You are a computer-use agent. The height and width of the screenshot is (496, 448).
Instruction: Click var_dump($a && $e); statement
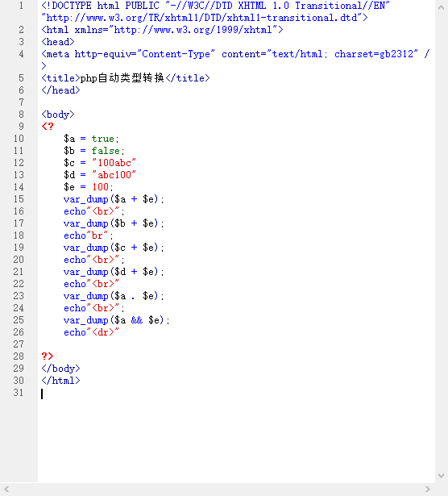(117, 320)
